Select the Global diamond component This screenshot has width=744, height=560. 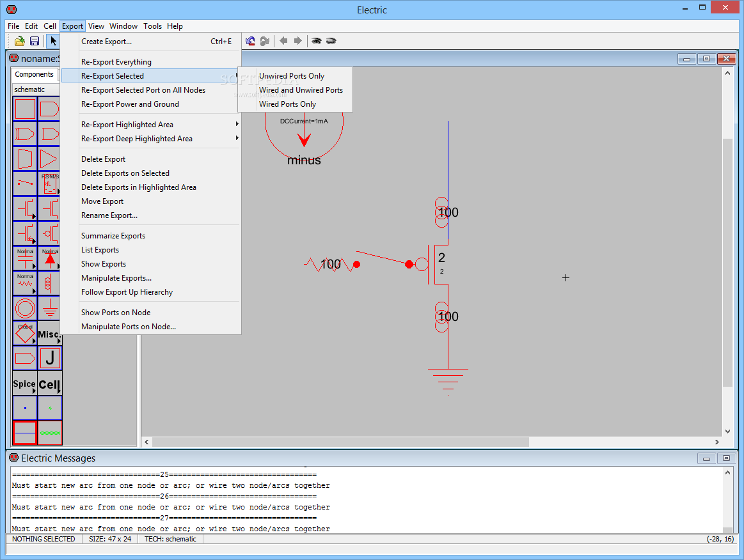(x=25, y=333)
